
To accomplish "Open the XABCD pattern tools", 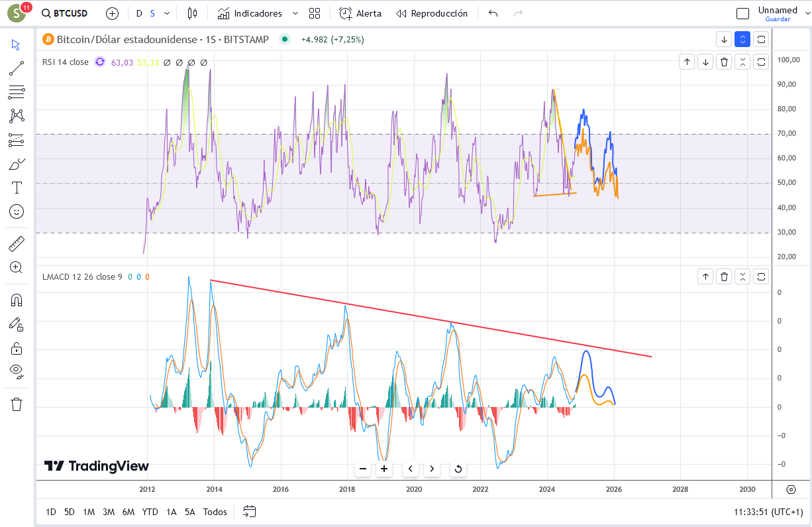I will pos(17,116).
